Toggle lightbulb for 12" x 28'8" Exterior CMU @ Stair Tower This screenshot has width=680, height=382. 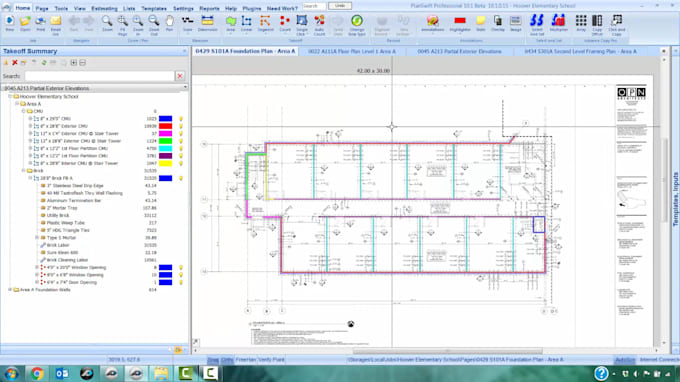[181, 141]
